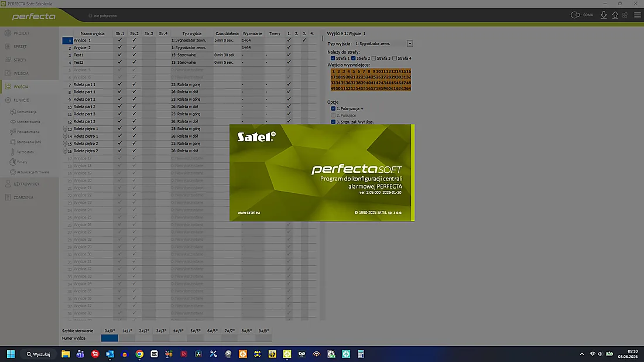Open Powiadamianie settings
Screen dimensions: 644x362
pyautogui.click(x=28, y=132)
